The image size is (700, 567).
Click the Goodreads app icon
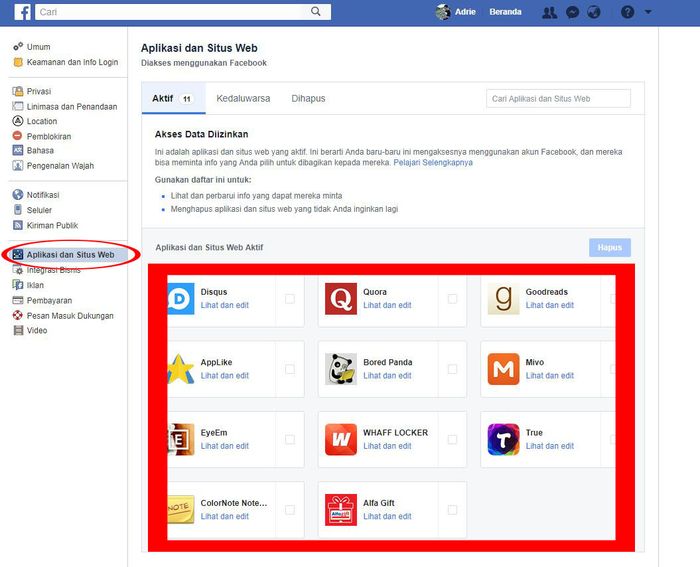pos(503,299)
